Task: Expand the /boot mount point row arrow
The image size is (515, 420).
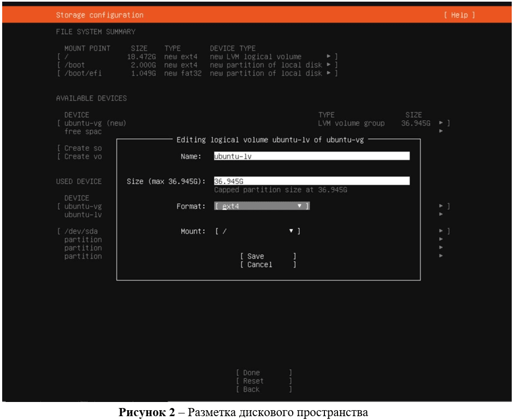Action: tap(329, 65)
